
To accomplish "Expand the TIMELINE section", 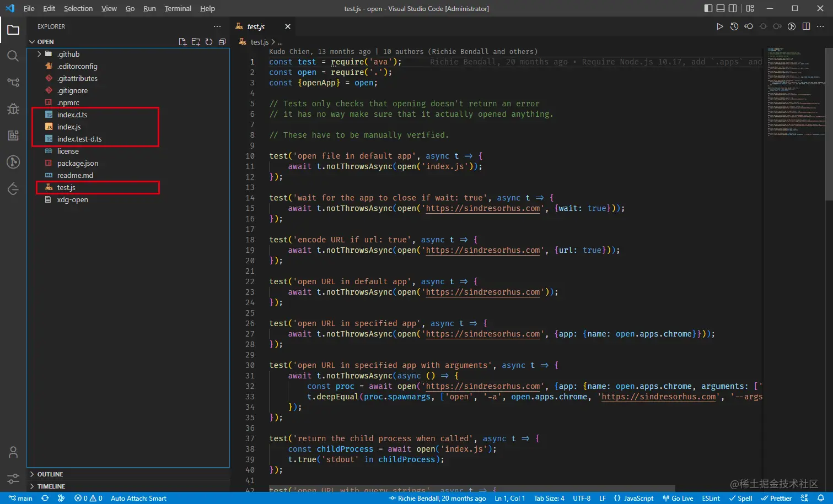I will [x=51, y=486].
